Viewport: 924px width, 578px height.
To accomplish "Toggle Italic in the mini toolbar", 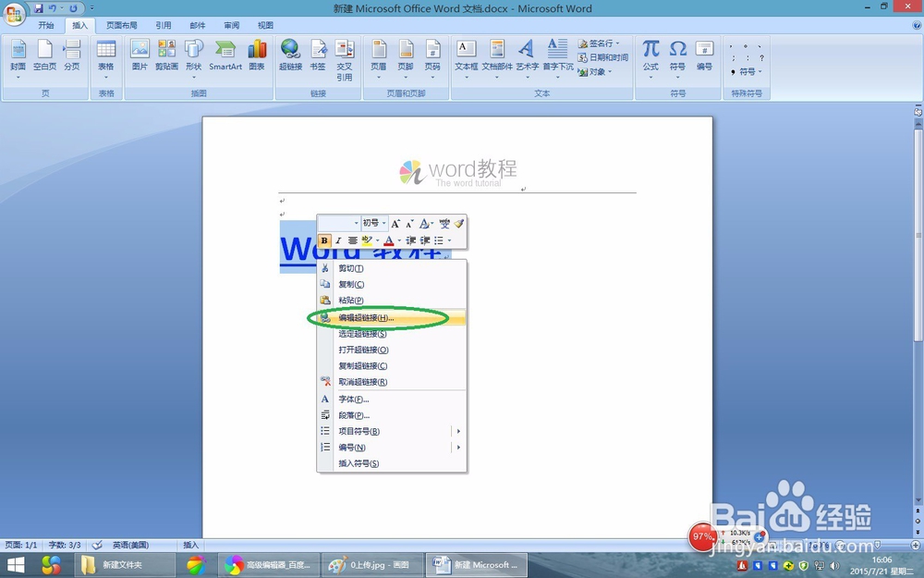I will (x=338, y=240).
